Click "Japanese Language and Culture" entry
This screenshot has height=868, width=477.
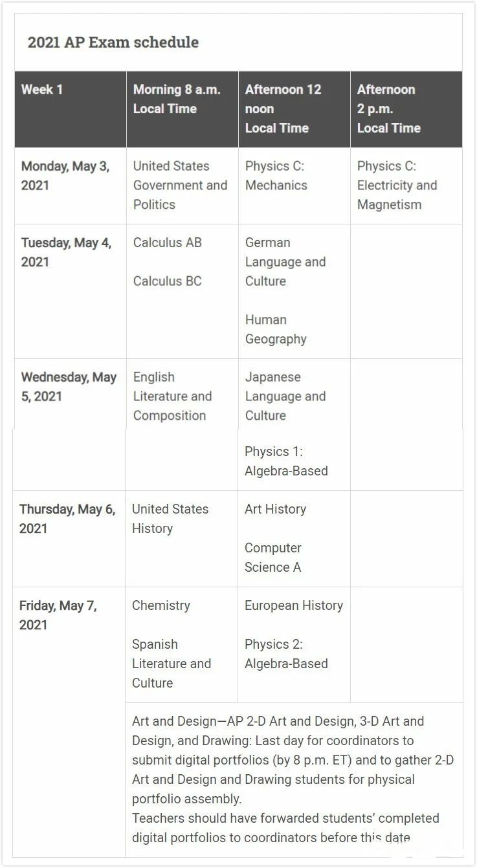click(x=285, y=396)
